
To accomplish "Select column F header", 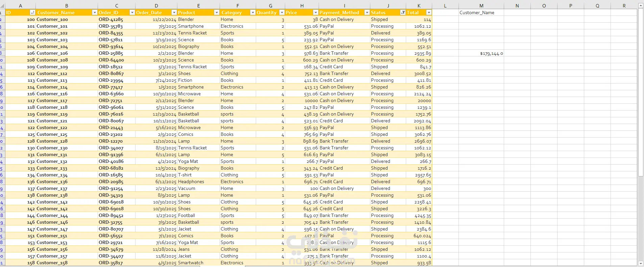I will pos(238,6).
